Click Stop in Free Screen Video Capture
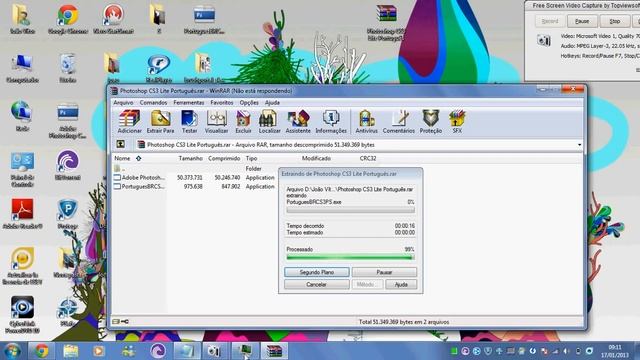 click(615, 21)
